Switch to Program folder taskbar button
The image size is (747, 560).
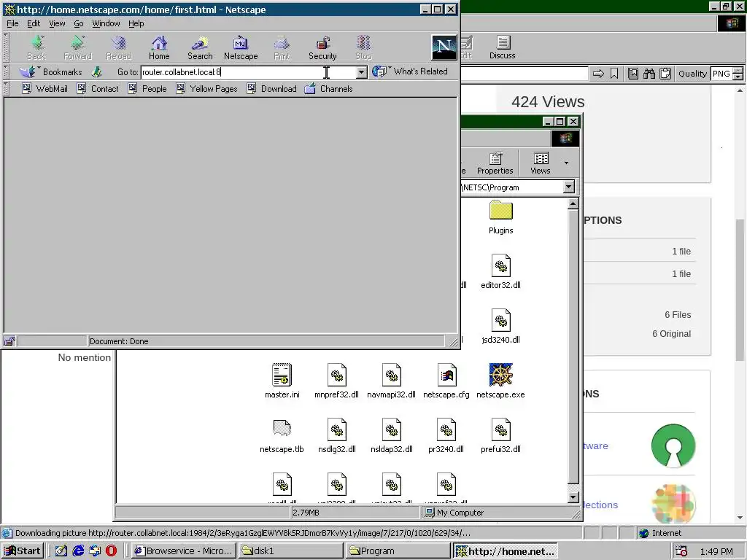pos(398,551)
